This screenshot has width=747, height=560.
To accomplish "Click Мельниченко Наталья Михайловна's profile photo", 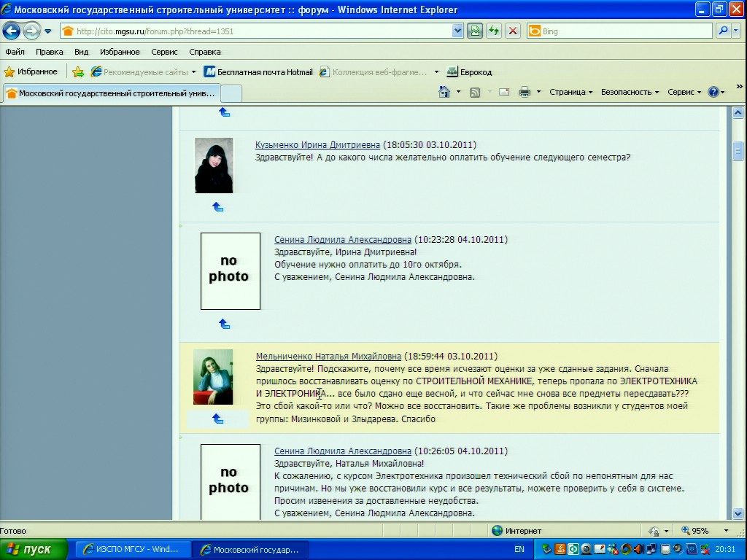I will tap(213, 377).
